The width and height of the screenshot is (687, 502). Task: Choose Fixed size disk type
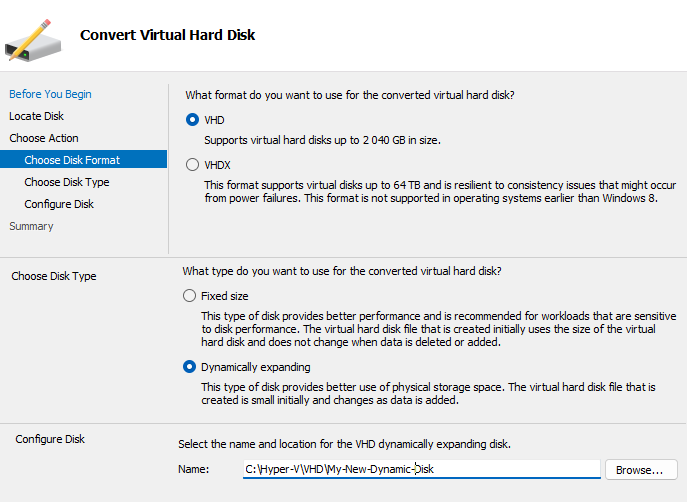click(189, 296)
